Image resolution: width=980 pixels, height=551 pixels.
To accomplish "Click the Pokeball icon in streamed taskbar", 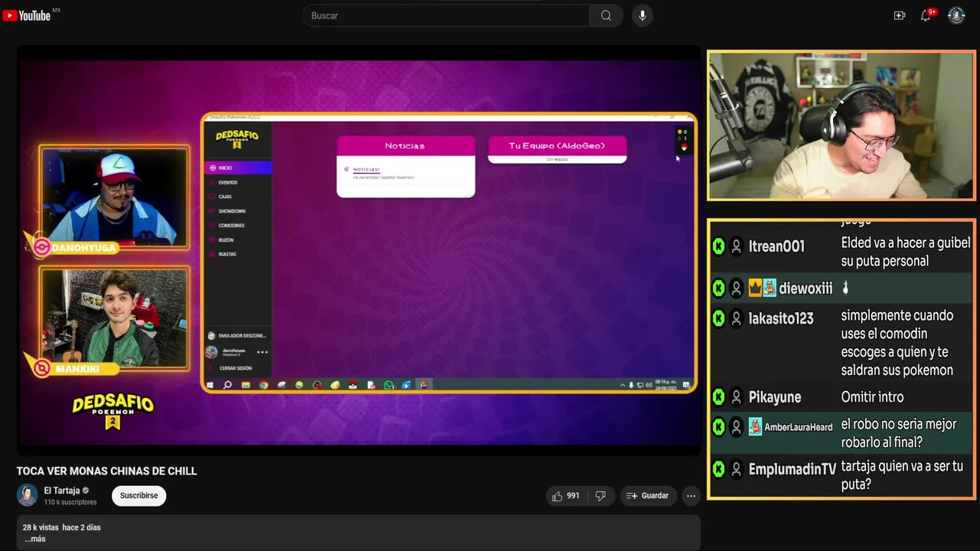I will pos(353,385).
